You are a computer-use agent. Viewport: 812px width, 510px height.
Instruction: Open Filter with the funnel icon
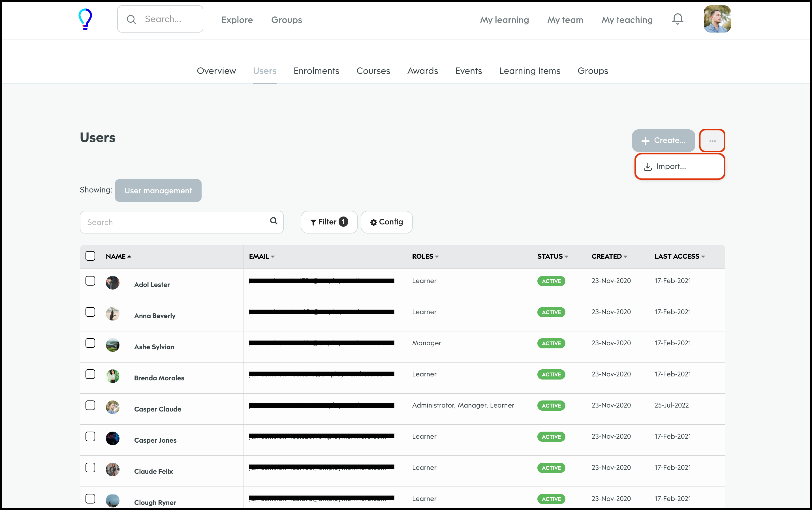pyautogui.click(x=328, y=222)
